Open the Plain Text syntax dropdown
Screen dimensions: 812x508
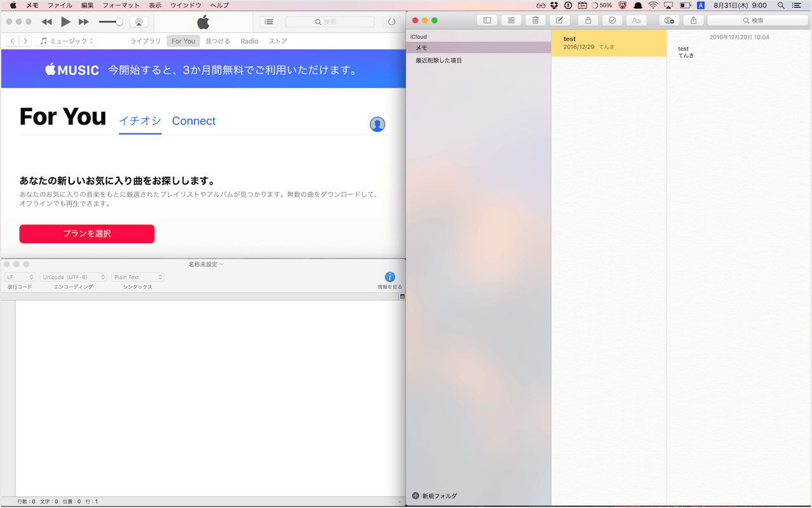(x=138, y=277)
